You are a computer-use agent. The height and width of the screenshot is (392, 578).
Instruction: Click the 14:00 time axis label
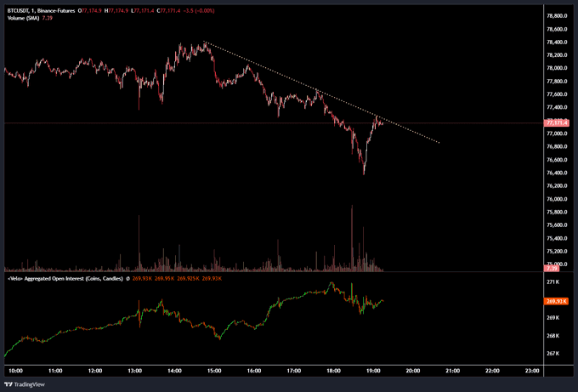point(174,371)
